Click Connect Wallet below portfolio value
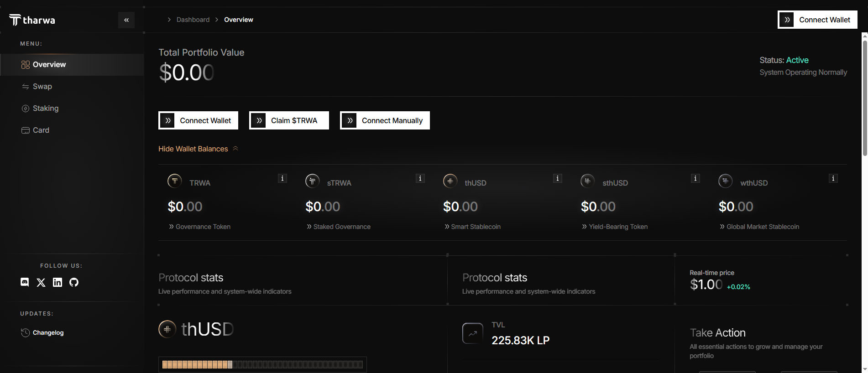 coord(198,120)
